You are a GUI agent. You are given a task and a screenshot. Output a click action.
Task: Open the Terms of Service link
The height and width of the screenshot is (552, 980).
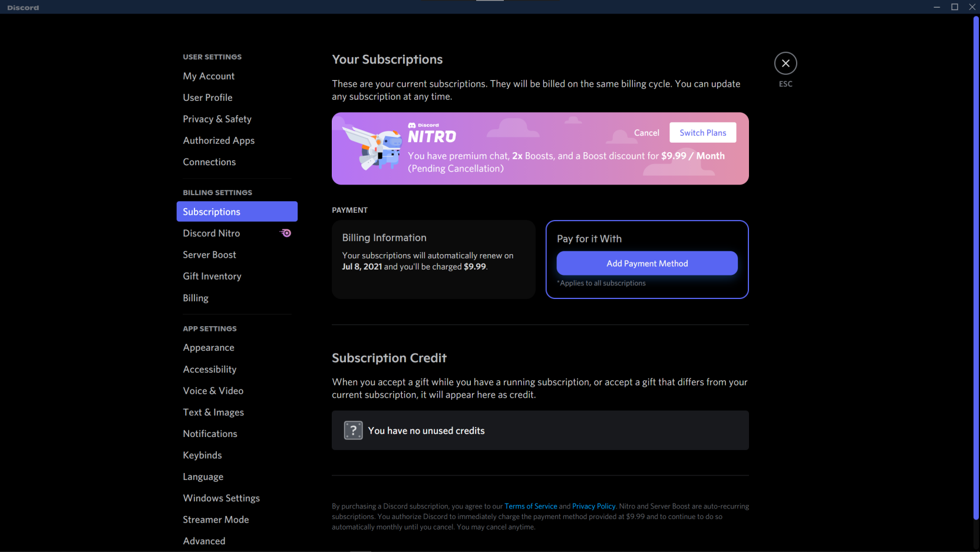[530, 506]
